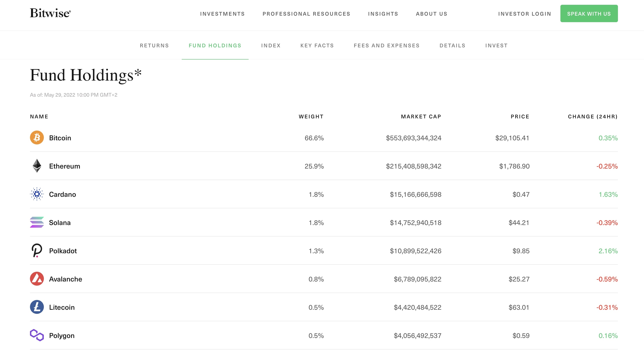Click the Polkadot logo icon
This screenshot has width=644, height=351.
click(37, 250)
